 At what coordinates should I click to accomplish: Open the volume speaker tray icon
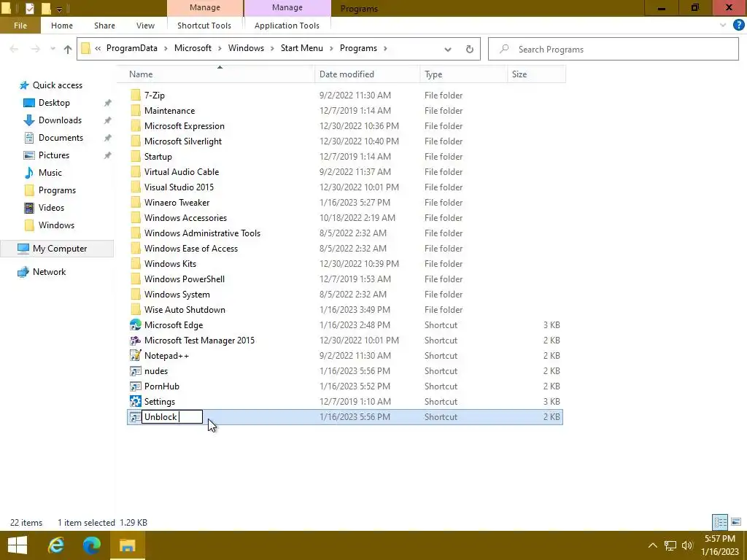[x=687, y=545]
